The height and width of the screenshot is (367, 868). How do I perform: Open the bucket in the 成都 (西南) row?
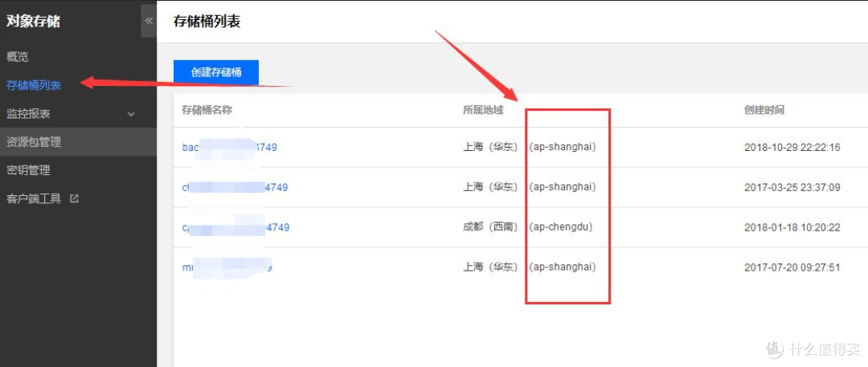point(235,227)
